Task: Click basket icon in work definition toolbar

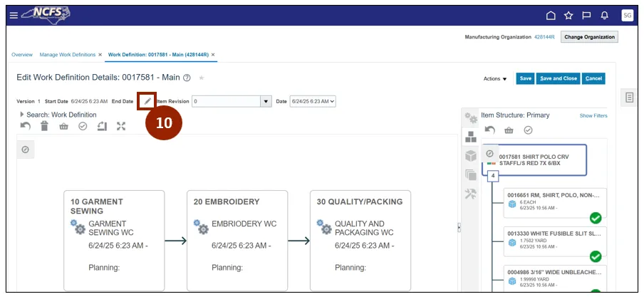Action: click(x=63, y=127)
